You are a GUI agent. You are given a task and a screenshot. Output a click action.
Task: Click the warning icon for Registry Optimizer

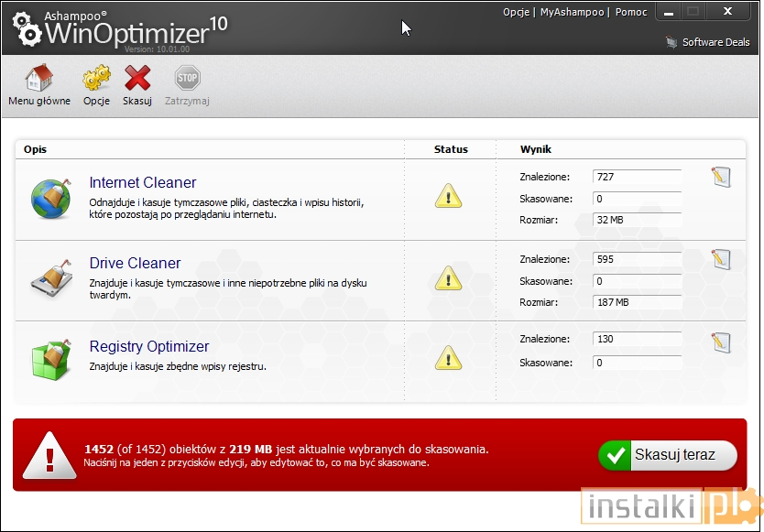[448, 357]
